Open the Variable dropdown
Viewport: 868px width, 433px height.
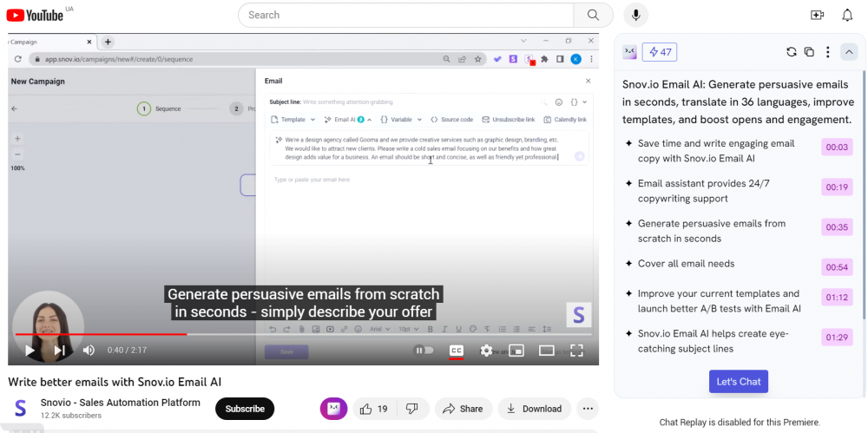tap(401, 120)
